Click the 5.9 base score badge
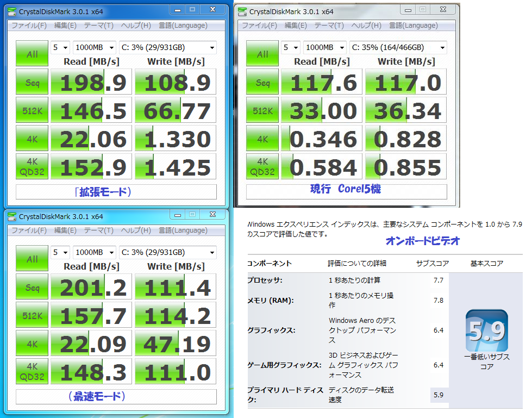Screen dimensions: 532x418 pos(486,330)
